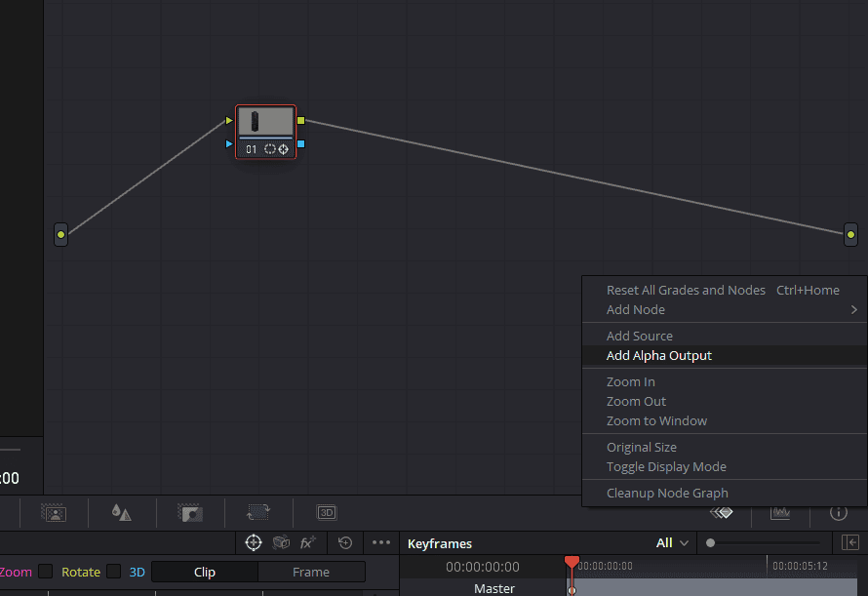Click the 00:00:05:12 ruler time label
Screen dimensions: 868x596
click(800, 566)
